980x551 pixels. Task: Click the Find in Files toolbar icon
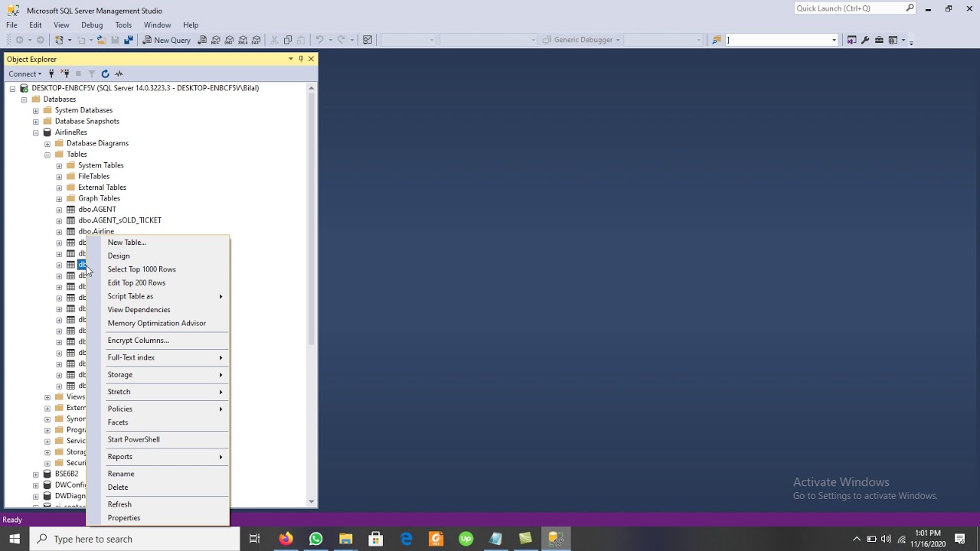coord(717,40)
